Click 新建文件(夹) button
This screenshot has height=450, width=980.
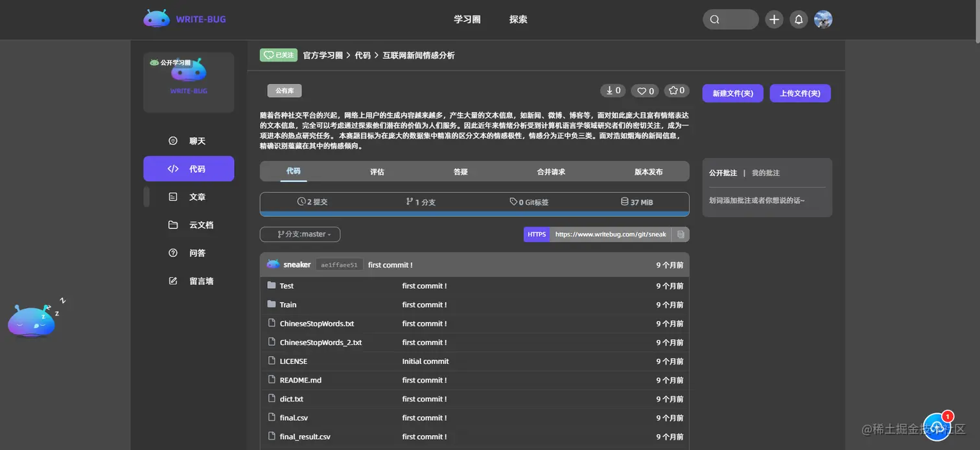click(732, 93)
